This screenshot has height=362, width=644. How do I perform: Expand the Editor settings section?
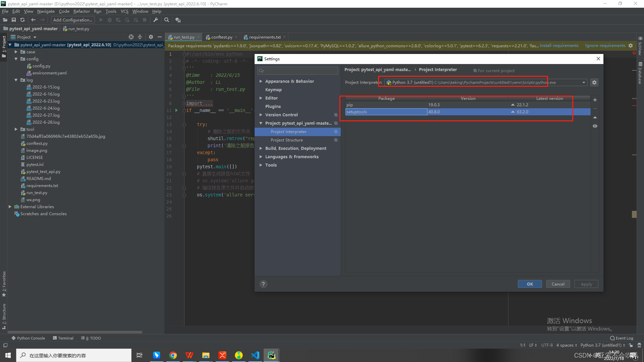click(x=261, y=98)
